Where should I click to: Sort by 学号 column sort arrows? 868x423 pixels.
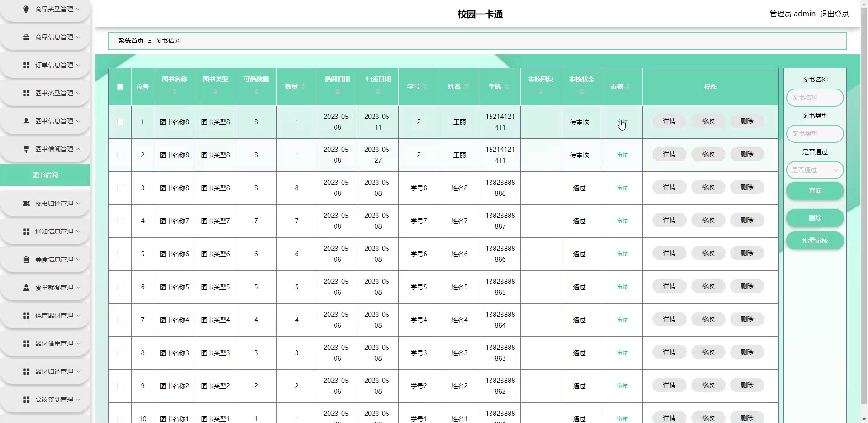[425, 86]
